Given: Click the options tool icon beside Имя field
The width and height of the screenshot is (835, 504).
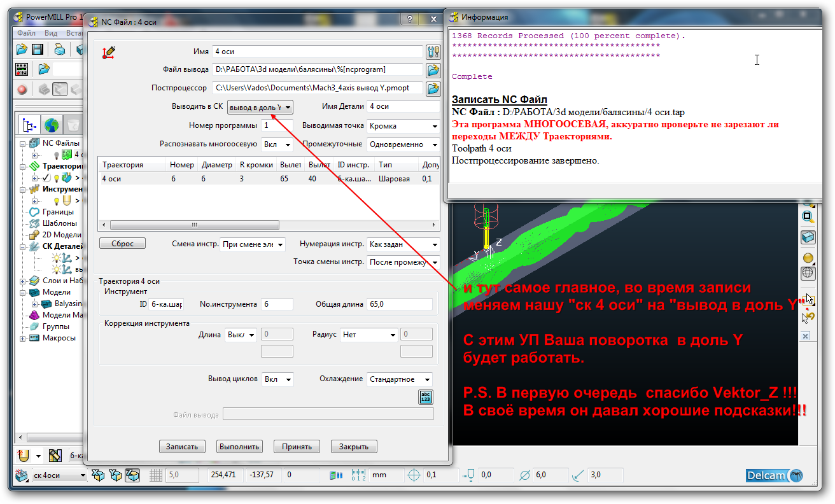Looking at the screenshot, I should pyautogui.click(x=433, y=52).
